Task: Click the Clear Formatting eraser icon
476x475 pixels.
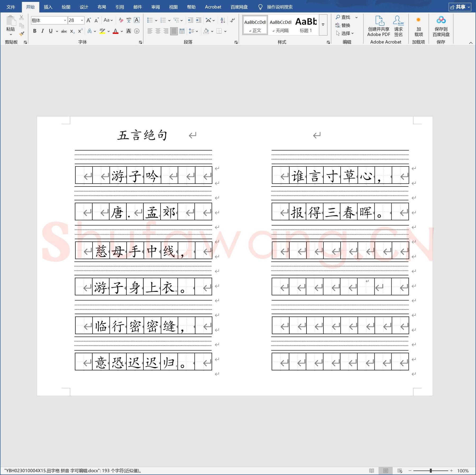Action: (121, 20)
